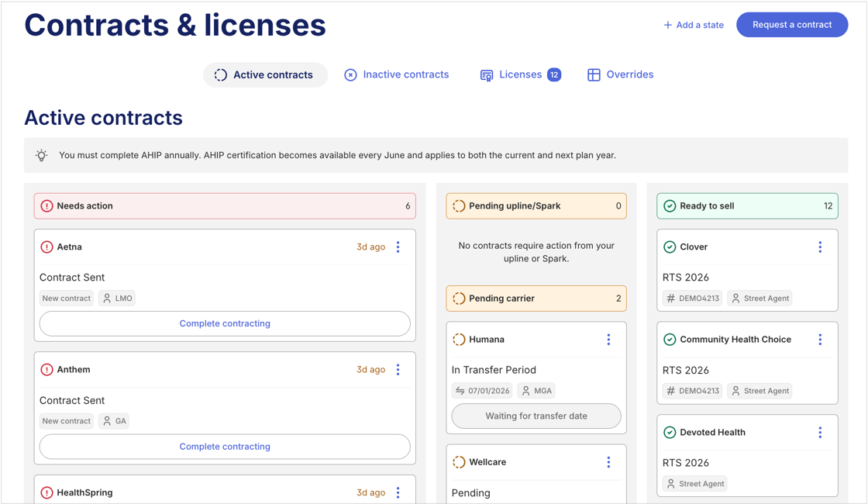
Task: Click Aetna's New contract tag
Action: click(67, 299)
